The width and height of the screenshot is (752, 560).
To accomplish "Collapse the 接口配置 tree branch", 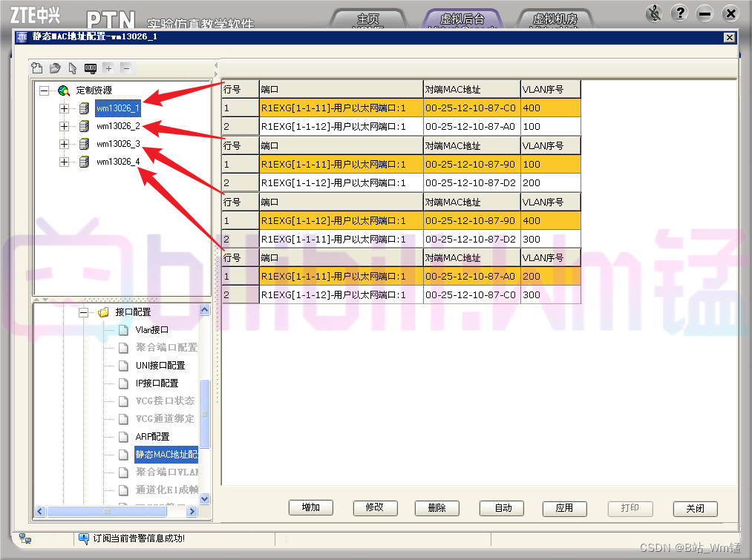I will point(84,312).
